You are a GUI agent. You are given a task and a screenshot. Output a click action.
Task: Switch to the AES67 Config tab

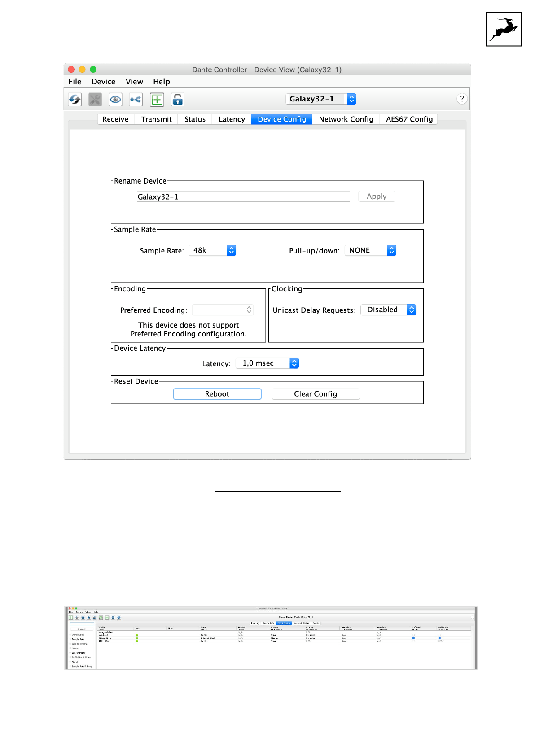(409, 119)
